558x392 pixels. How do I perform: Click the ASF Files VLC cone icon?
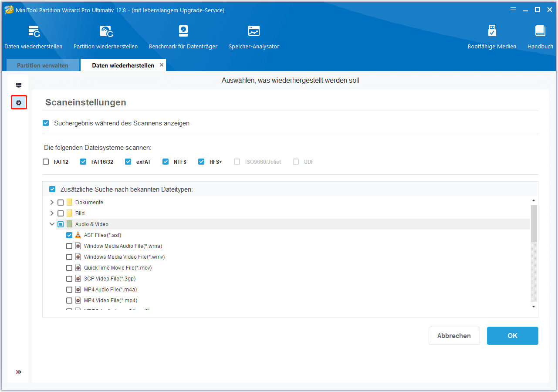[x=78, y=235]
